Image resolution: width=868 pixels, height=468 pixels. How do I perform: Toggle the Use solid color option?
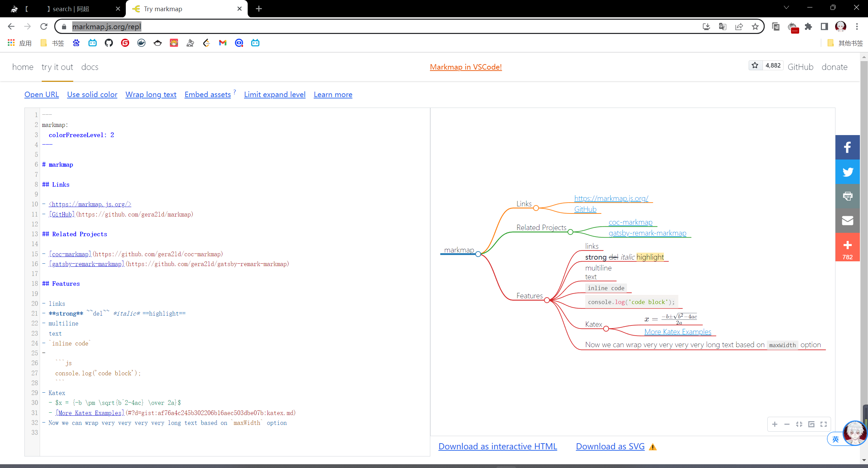(92, 95)
